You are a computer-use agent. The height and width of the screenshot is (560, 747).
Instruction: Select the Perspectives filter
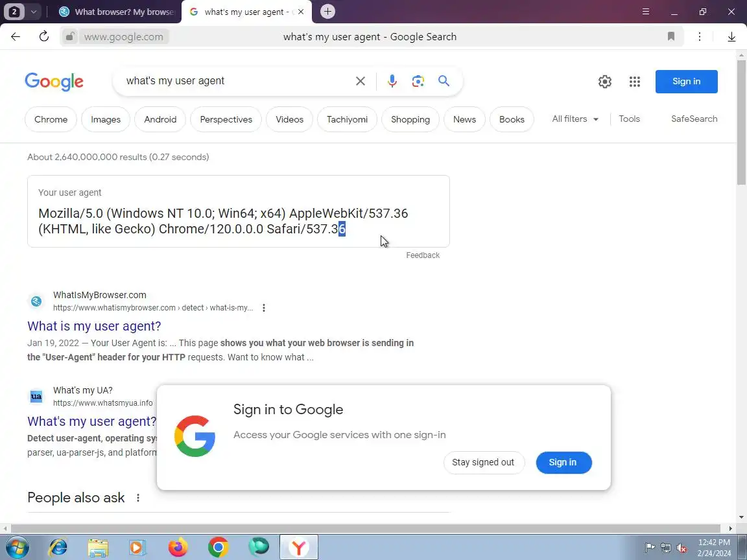tap(226, 119)
